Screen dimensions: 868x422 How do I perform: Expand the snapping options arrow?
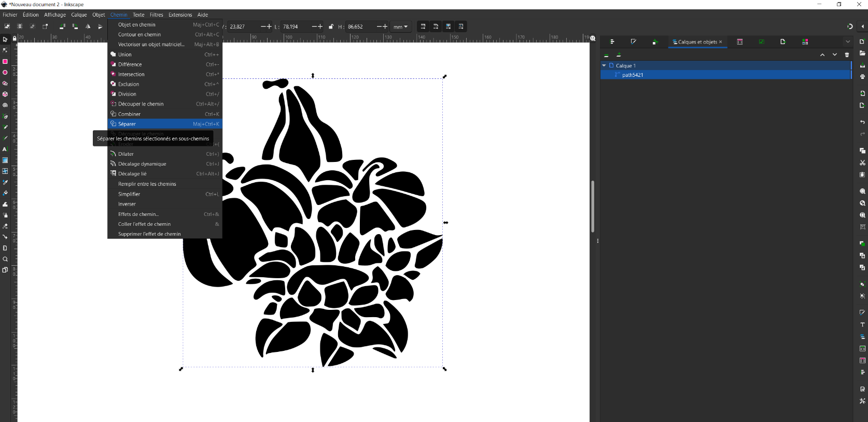(863, 26)
